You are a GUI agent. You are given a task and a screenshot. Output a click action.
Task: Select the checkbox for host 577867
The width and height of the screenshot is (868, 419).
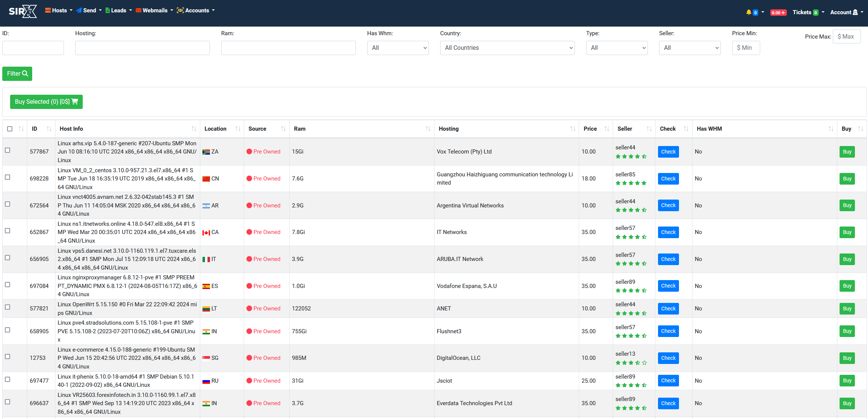(x=7, y=150)
